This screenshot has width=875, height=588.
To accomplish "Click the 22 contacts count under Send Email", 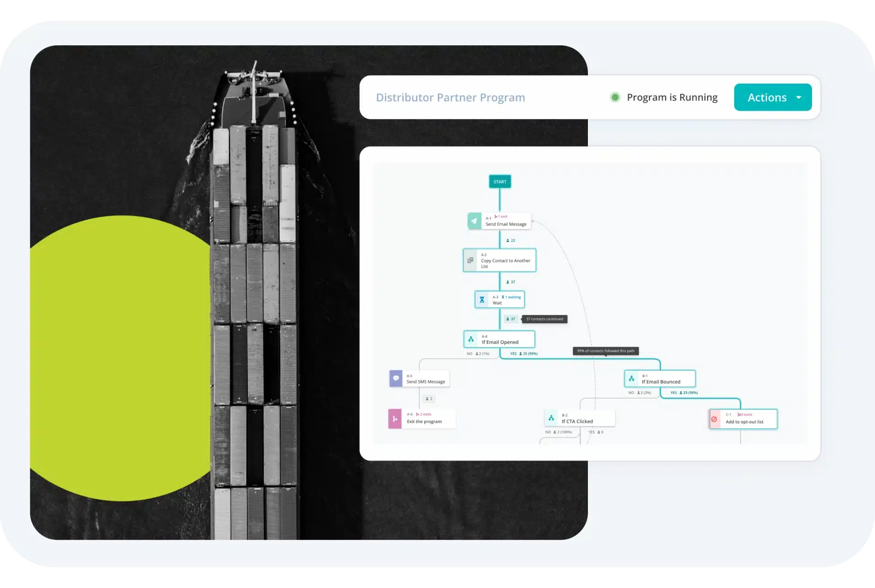I will 511,240.
